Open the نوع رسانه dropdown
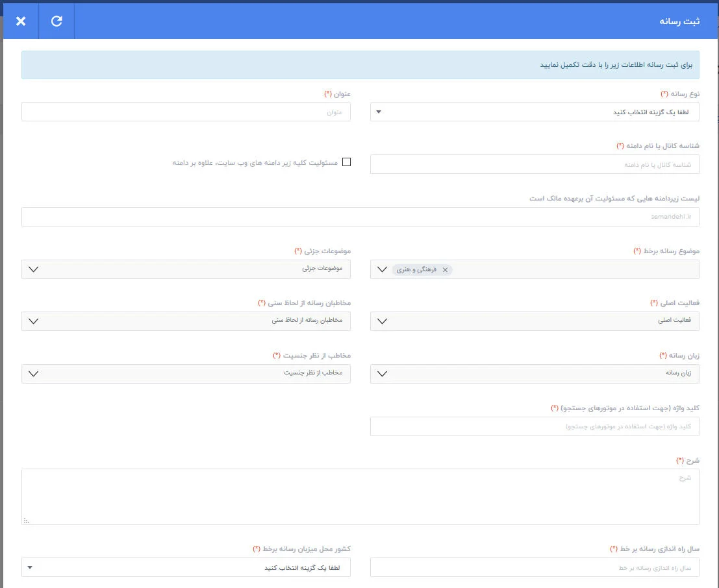This screenshot has width=719, height=588. 535,112
